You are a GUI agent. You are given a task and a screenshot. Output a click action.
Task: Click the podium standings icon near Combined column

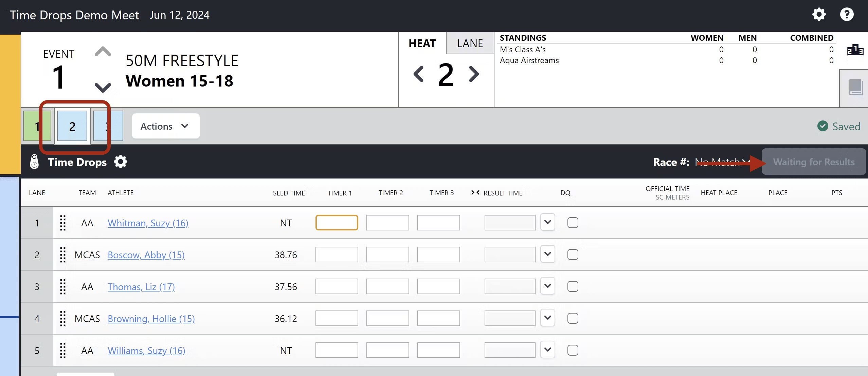click(x=855, y=50)
